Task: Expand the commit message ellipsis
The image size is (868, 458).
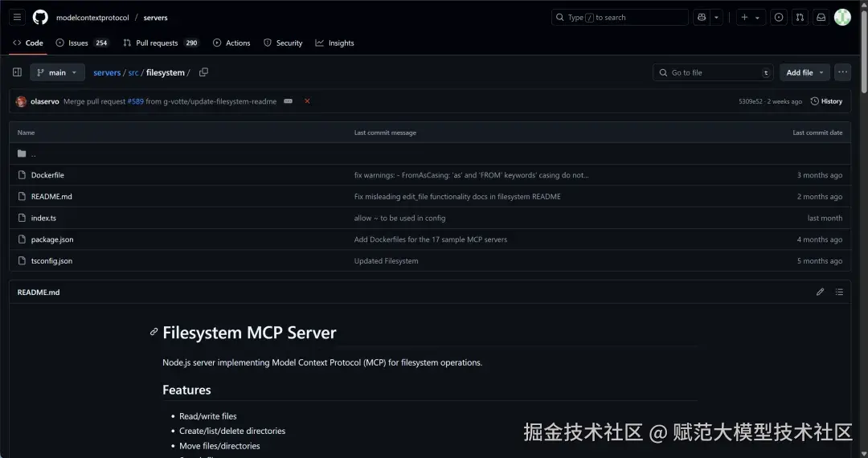Action: pyautogui.click(x=288, y=101)
